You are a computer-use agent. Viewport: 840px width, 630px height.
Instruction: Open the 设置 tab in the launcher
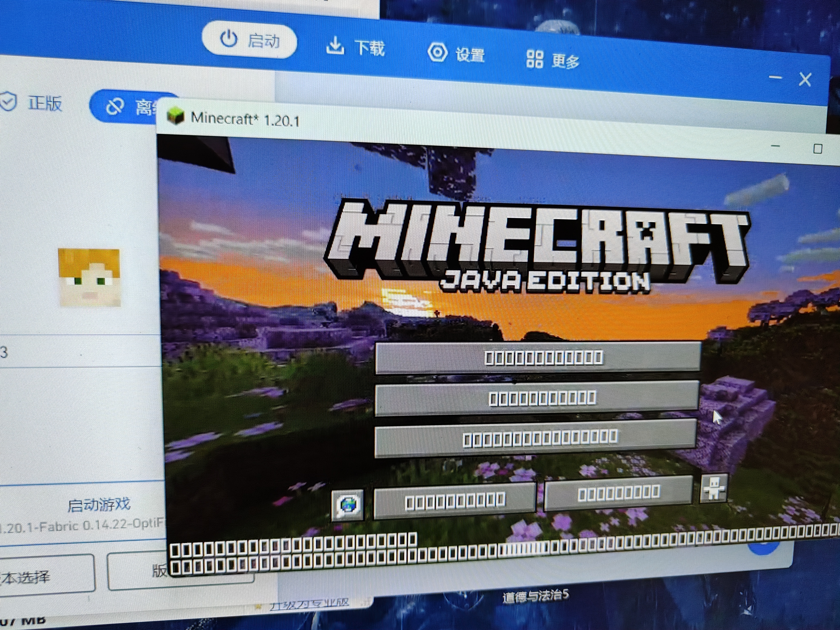click(456, 54)
